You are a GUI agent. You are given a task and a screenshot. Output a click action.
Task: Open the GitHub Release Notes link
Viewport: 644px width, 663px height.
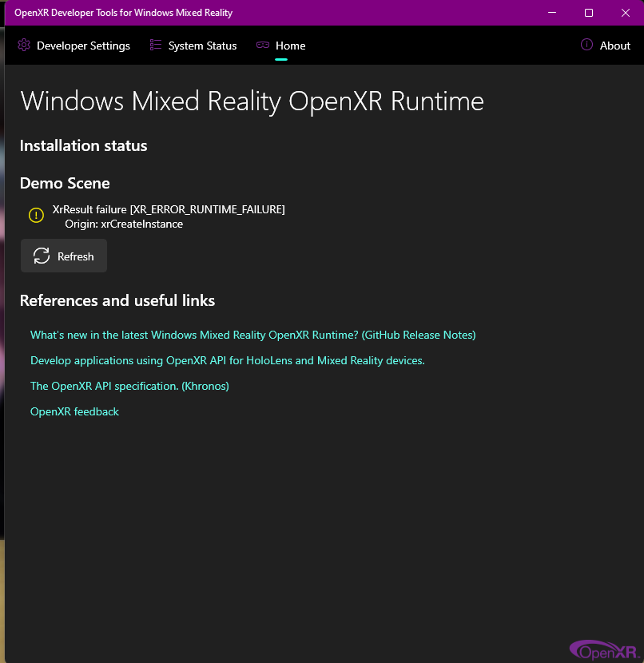tap(252, 335)
